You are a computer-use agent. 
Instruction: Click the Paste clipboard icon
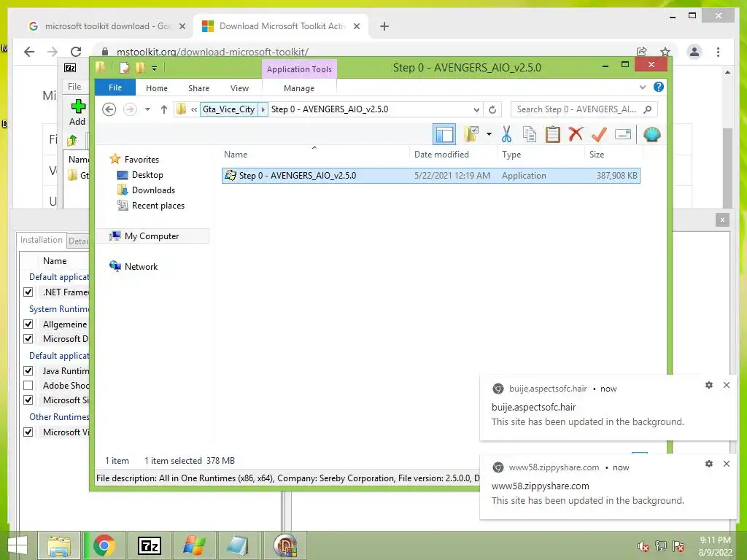click(553, 134)
